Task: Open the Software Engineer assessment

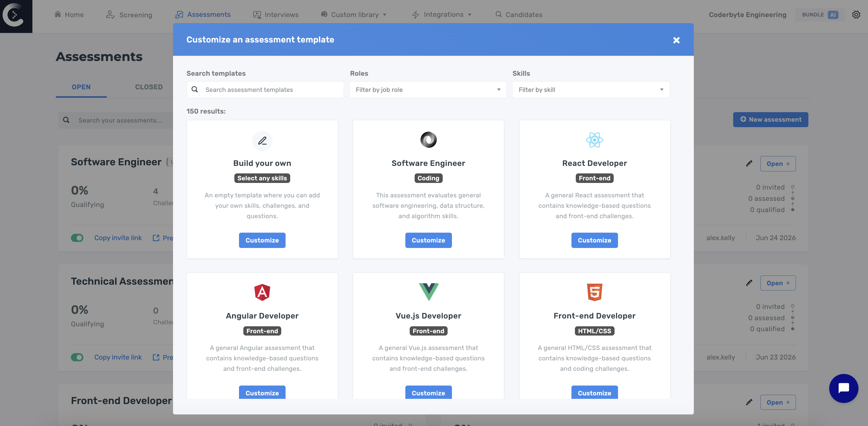Action: (x=778, y=164)
